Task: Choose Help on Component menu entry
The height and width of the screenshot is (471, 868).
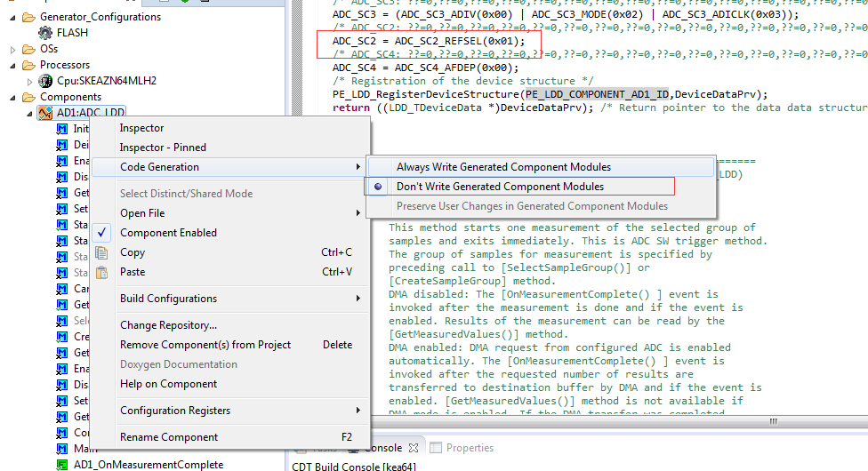Action: [168, 384]
